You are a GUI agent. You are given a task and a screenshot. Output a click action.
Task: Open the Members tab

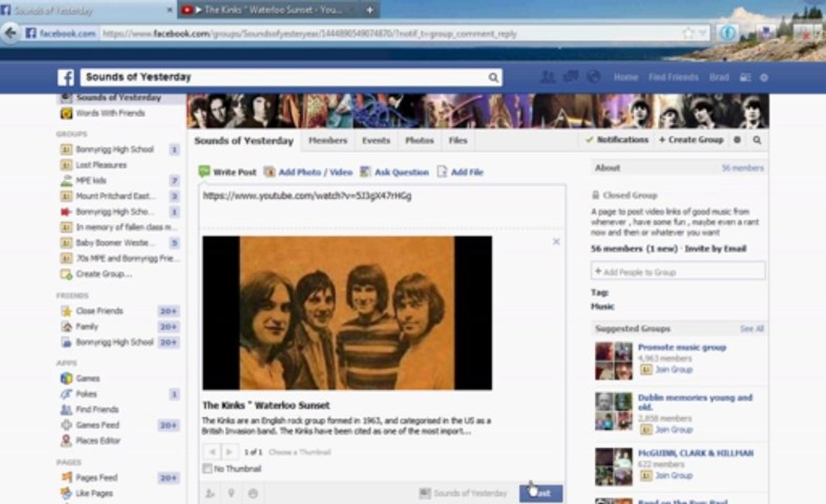(328, 141)
